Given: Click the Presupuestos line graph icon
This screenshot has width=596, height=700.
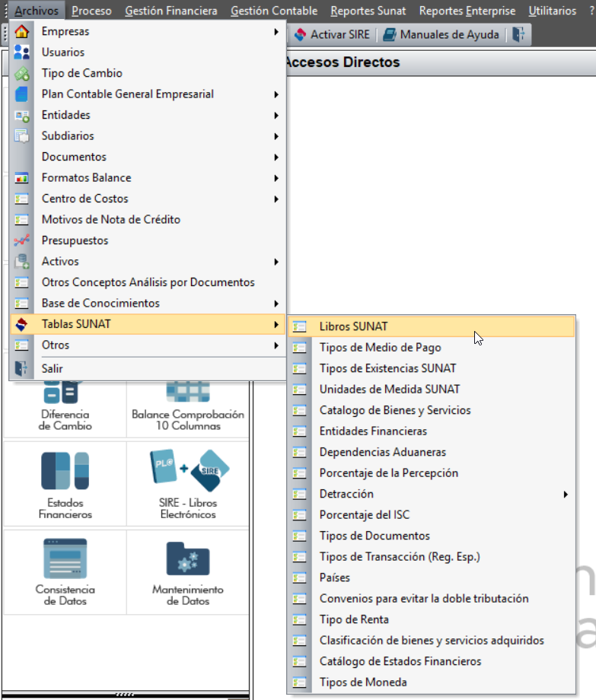Looking at the screenshot, I should click(x=21, y=240).
